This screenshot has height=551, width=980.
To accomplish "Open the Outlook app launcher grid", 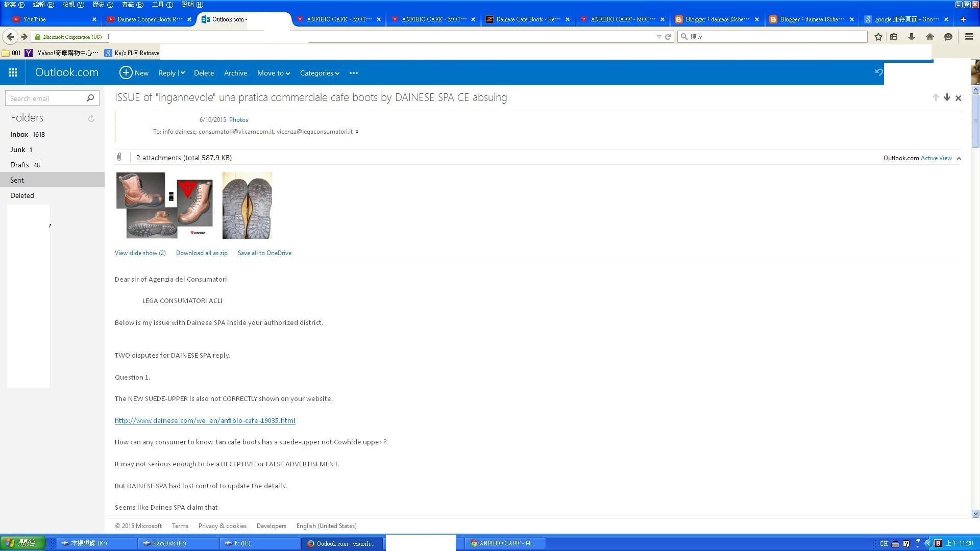I will point(13,73).
